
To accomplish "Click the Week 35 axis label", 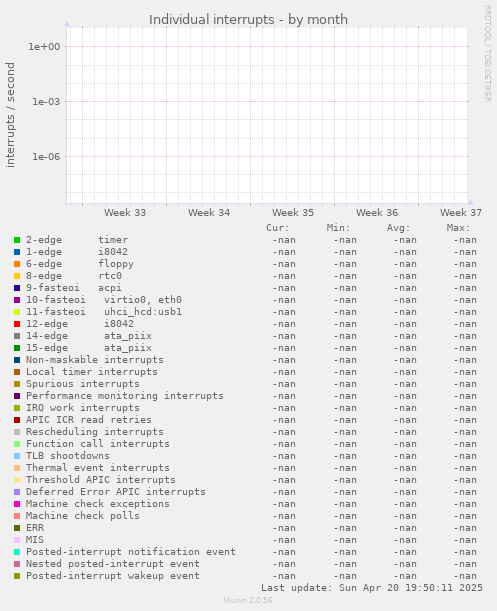I will click(x=293, y=213).
